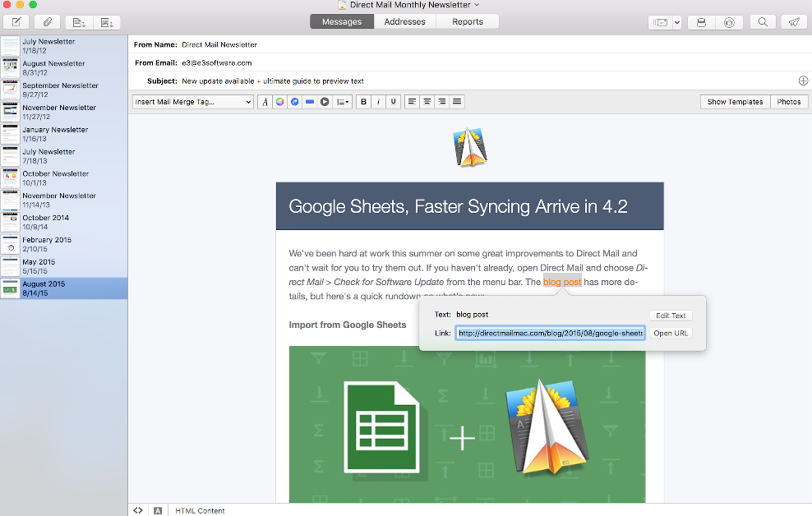
Task: Click the blog post link
Action: [562, 282]
